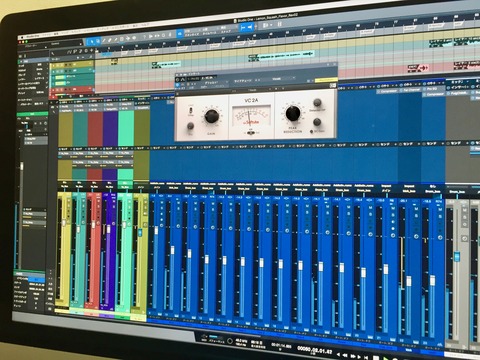Click the circular performance monitor icon
This screenshot has height=360, width=480.
[x=230, y=341]
